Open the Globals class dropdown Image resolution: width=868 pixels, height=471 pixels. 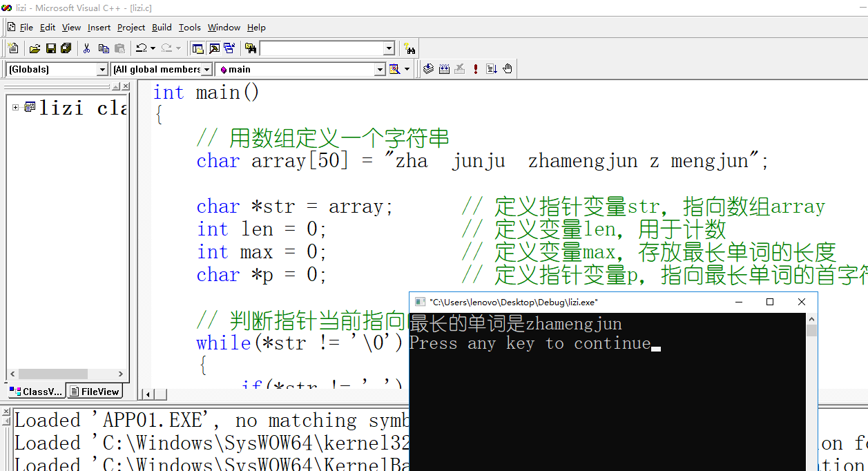point(102,69)
